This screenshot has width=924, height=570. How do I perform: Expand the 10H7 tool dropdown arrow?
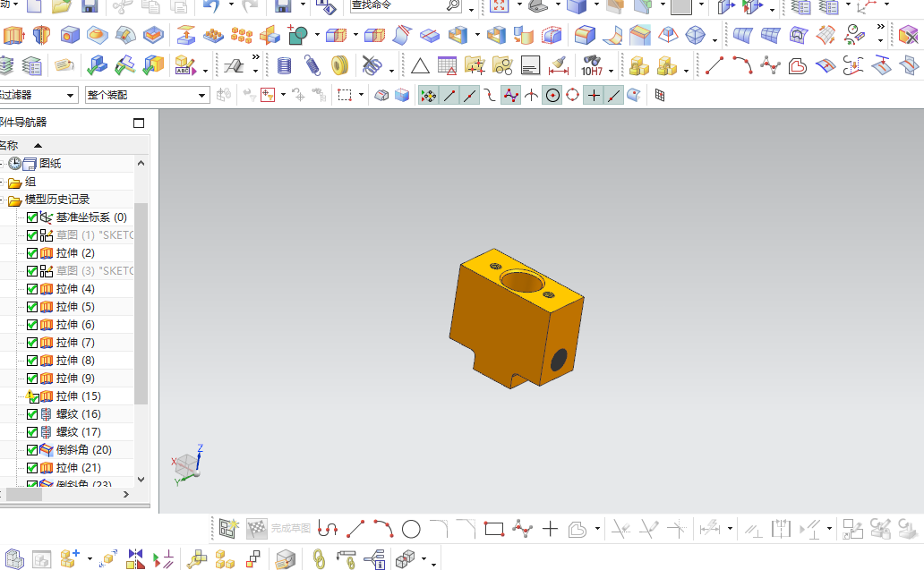pyautogui.click(x=612, y=72)
